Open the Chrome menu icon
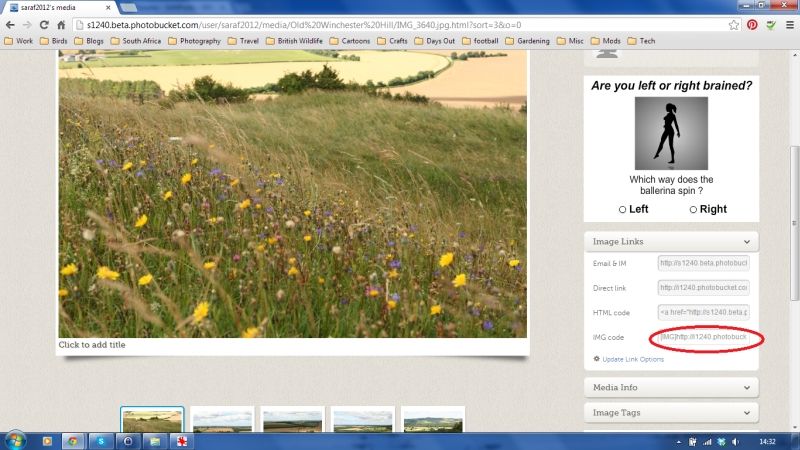Image resolution: width=800 pixels, height=450 pixels. click(790, 24)
